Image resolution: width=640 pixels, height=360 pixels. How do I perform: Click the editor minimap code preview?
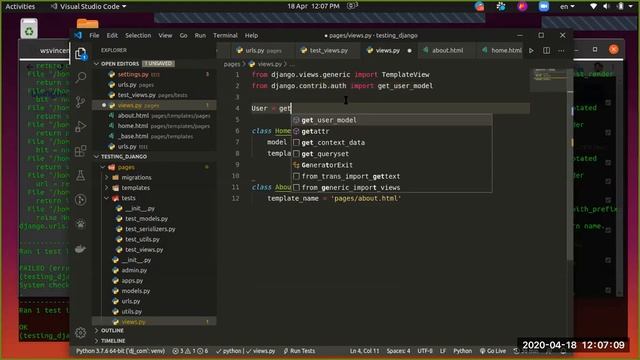[549, 76]
